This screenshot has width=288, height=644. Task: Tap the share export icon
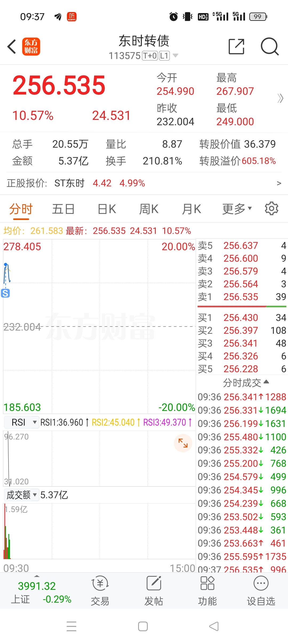coord(237,46)
